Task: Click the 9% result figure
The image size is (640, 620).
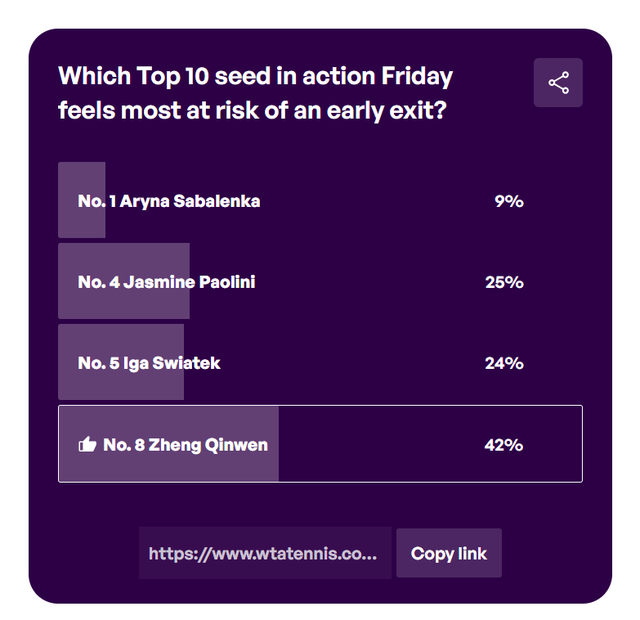Action: tap(508, 201)
